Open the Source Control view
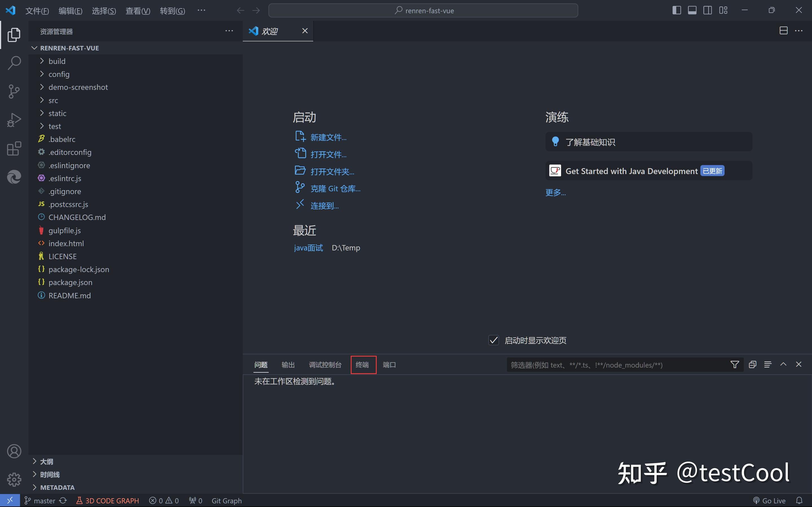Image resolution: width=812 pixels, height=507 pixels. click(x=14, y=91)
